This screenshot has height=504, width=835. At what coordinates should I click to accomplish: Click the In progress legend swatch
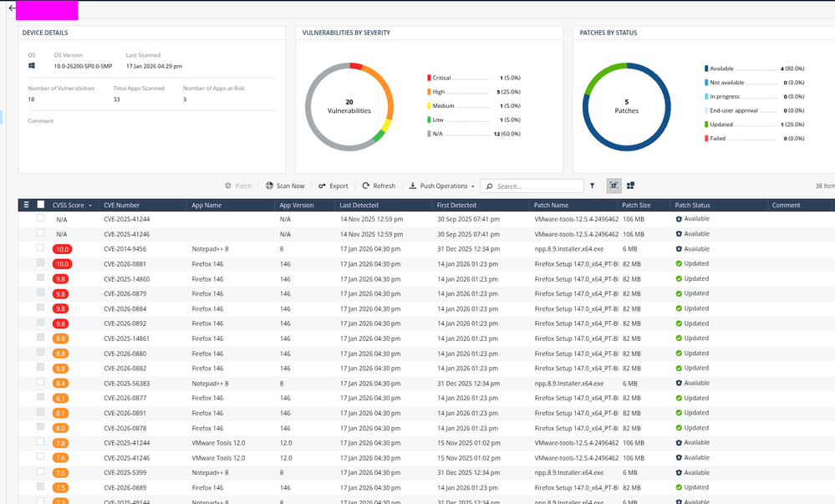coord(706,96)
